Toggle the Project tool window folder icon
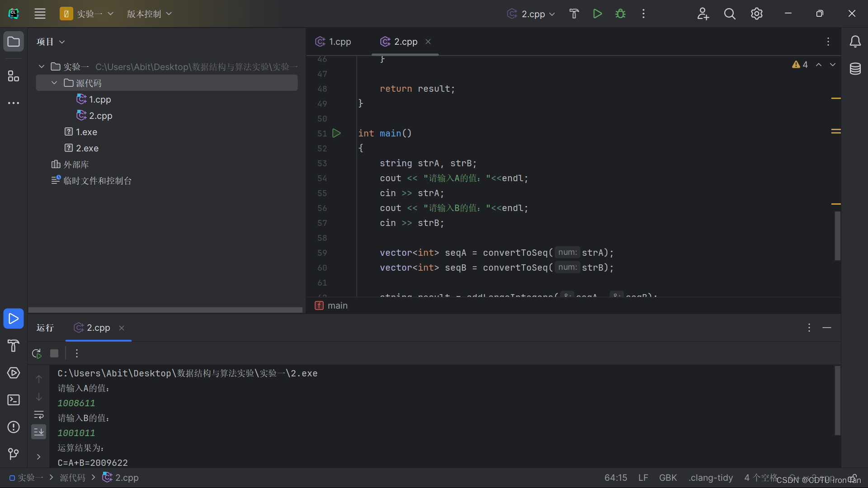868x488 pixels. tap(14, 42)
